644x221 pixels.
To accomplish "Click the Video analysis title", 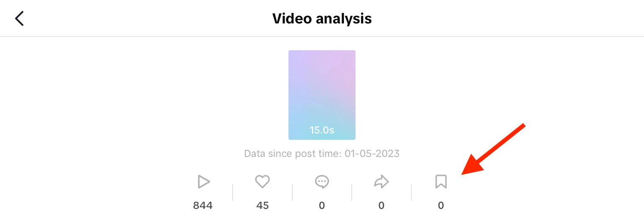I will (322, 18).
